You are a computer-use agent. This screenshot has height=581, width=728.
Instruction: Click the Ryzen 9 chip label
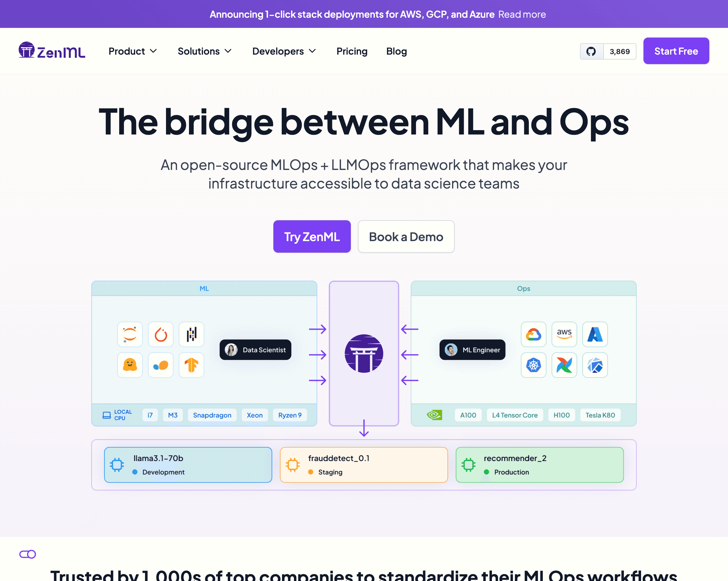pyautogui.click(x=290, y=415)
